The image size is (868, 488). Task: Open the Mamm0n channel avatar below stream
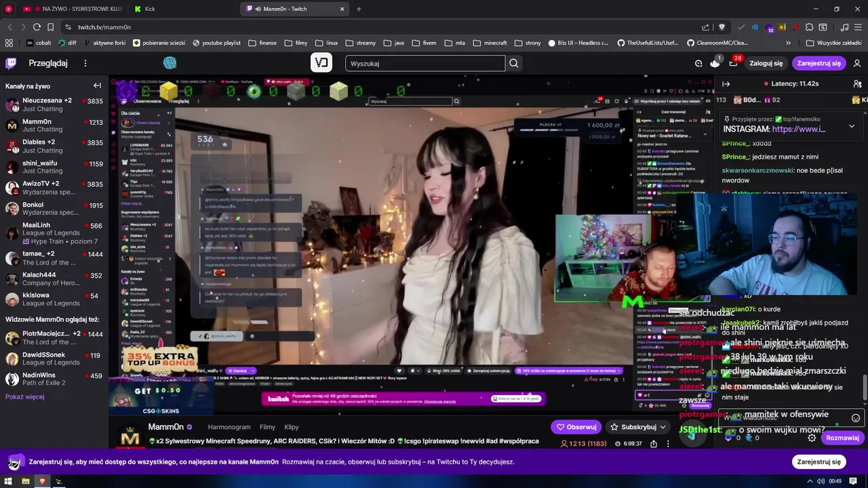(130, 436)
